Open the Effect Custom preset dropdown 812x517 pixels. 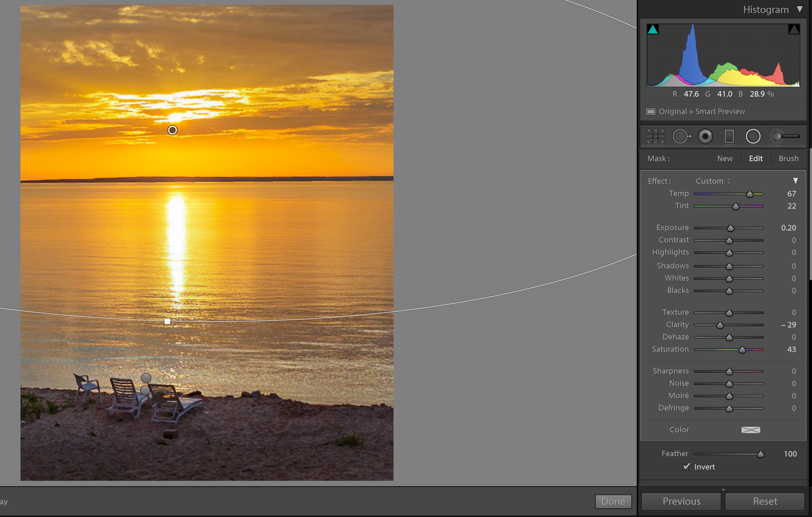(713, 181)
